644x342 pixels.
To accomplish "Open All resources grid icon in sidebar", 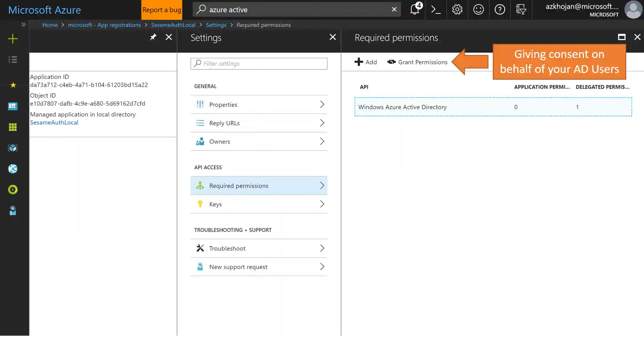I will 13,127.
